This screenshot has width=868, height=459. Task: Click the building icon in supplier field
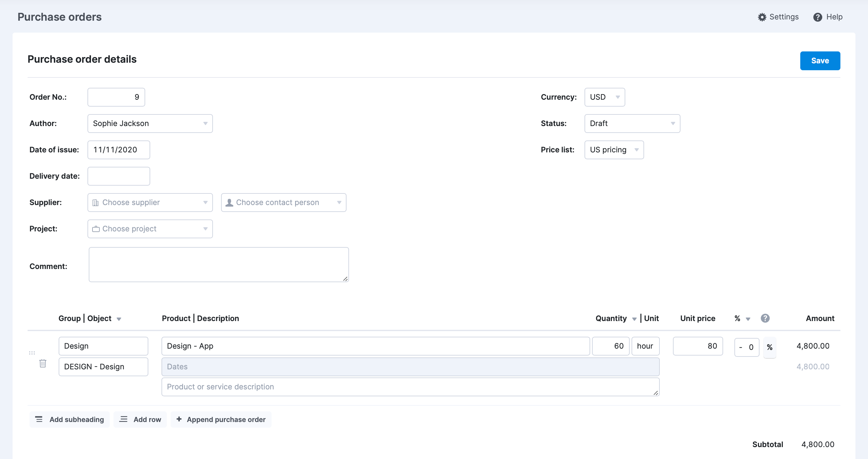click(x=95, y=203)
